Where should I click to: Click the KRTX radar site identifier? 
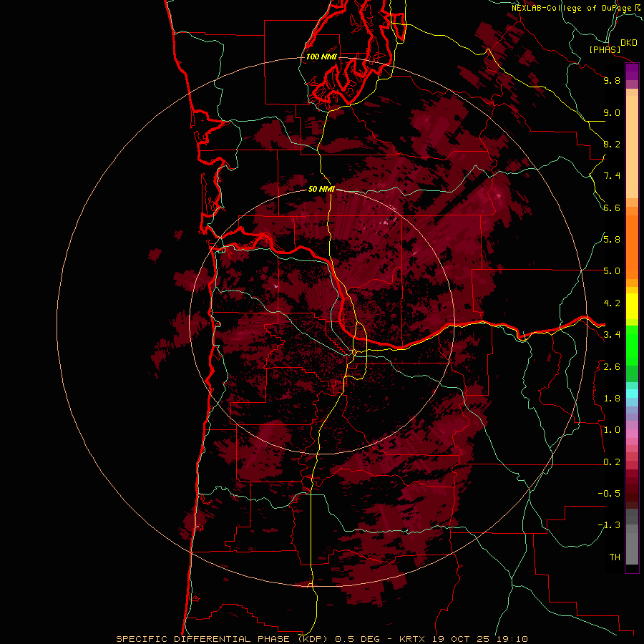coord(414,639)
